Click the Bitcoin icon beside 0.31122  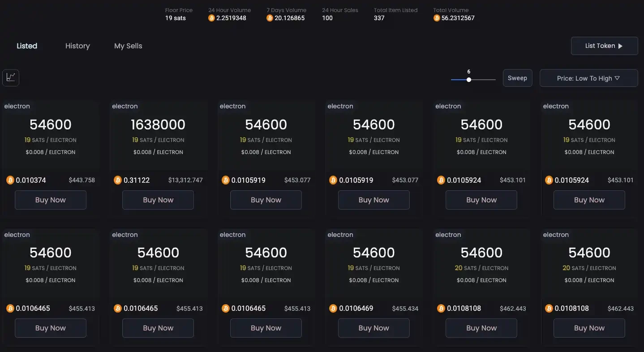tap(118, 180)
